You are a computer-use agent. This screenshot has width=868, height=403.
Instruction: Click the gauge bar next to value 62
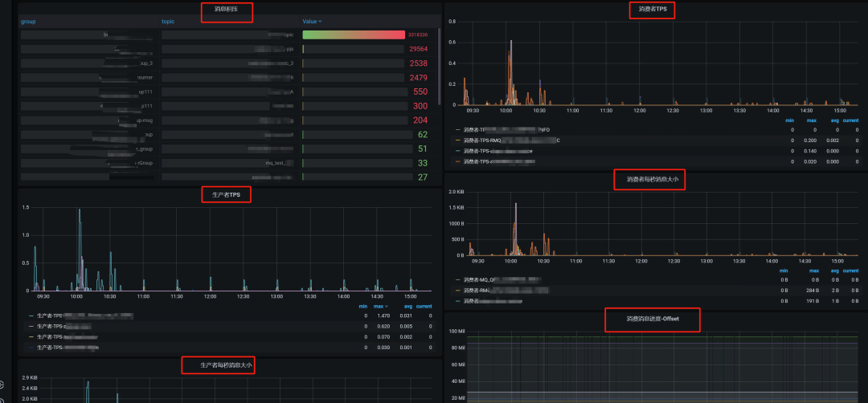[x=358, y=135]
